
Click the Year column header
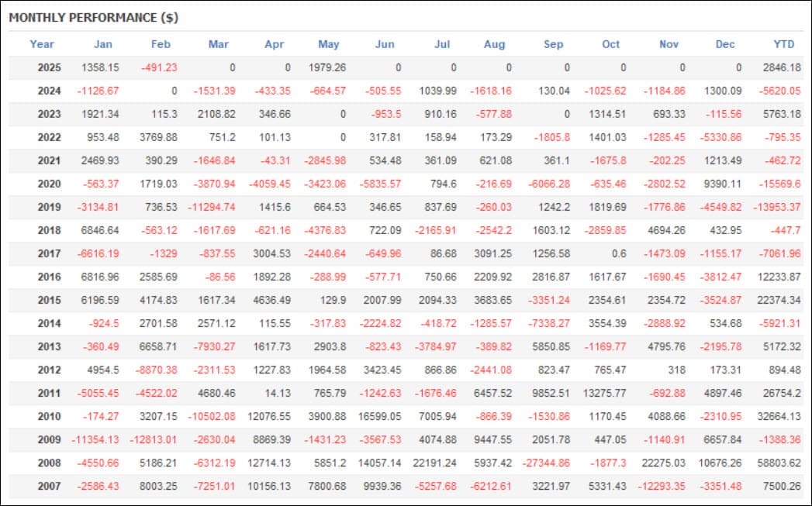click(x=41, y=44)
